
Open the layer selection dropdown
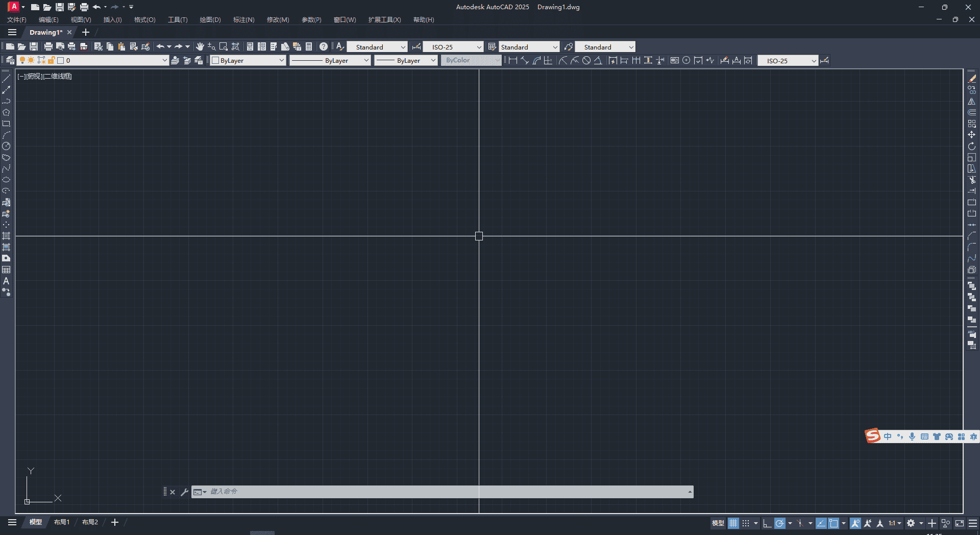tap(164, 60)
